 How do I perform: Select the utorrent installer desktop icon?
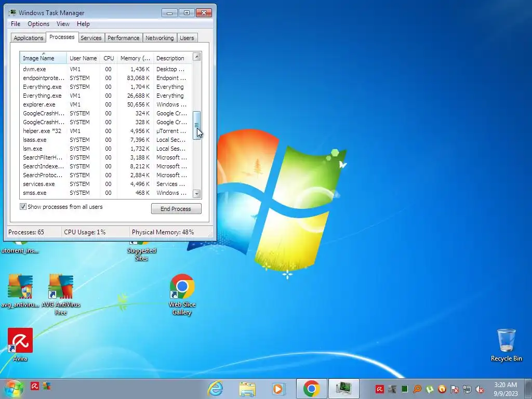click(20, 248)
